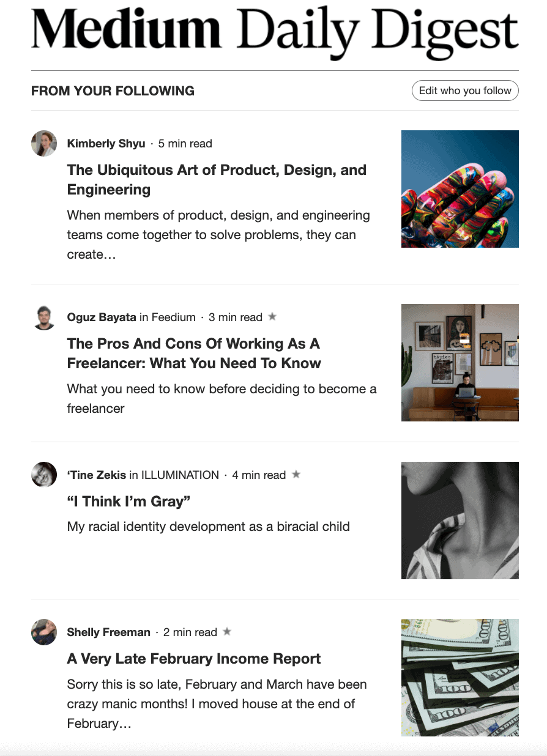Click the hundred dollar bills thumbnail
Image resolution: width=547 pixels, height=756 pixels.
(x=460, y=677)
